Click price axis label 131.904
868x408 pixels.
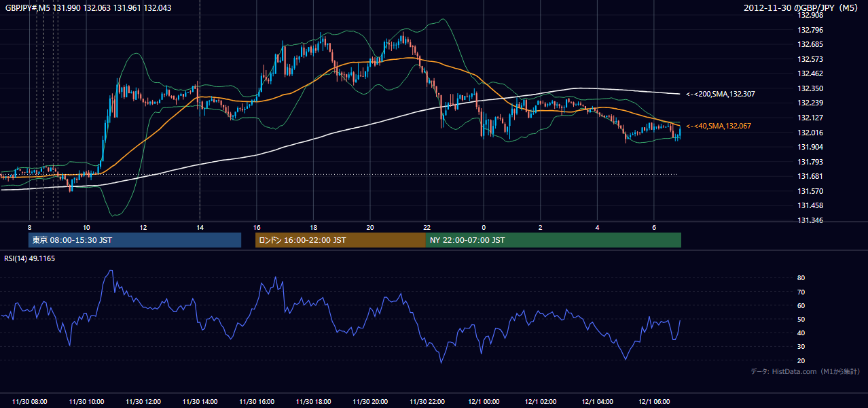pyautogui.click(x=810, y=147)
